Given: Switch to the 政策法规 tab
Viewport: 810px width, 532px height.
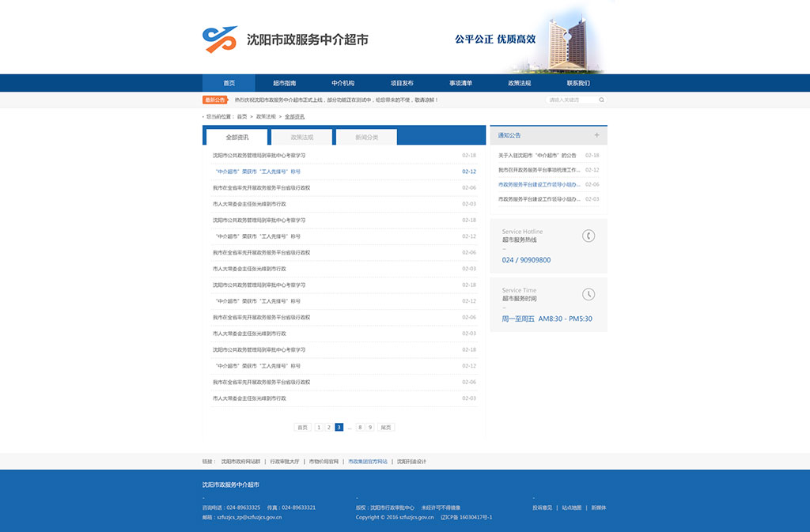Looking at the screenshot, I should point(302,138).
